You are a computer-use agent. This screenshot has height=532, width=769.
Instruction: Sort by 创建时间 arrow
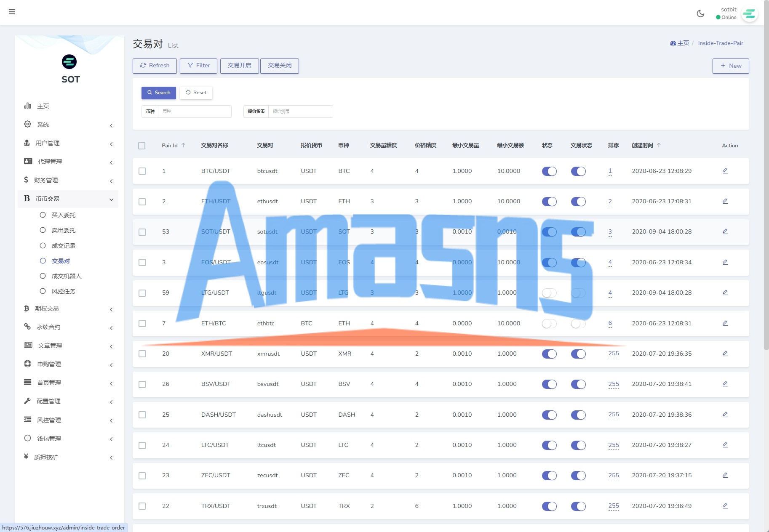pyautogui.click(x=659, y=145)
